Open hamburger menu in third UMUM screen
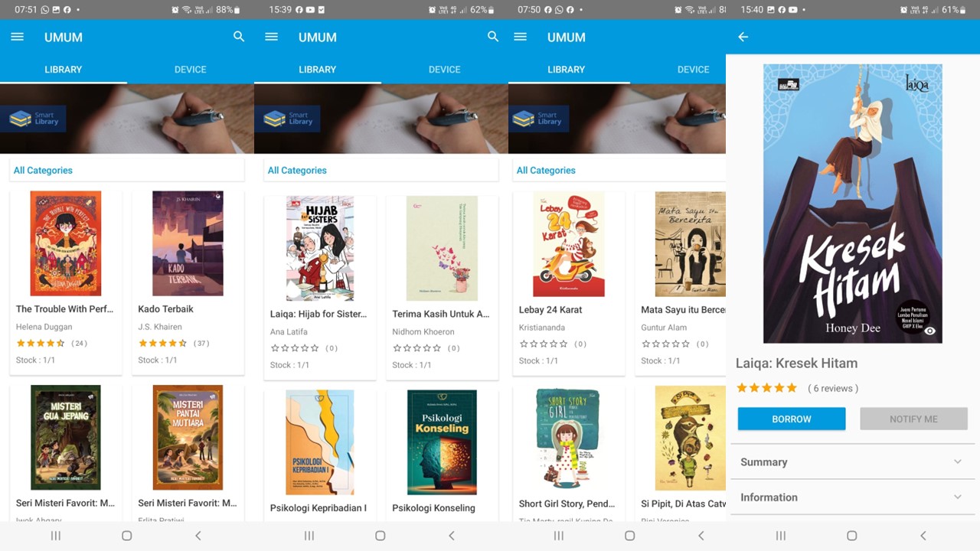This screenshot has height=551, width=980. [521, 37]
